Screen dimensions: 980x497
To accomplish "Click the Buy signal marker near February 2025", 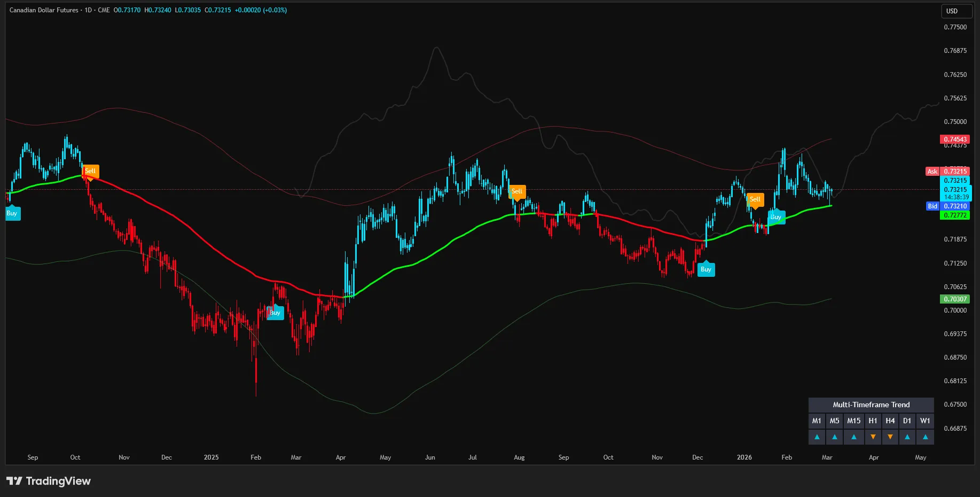I will pyautogui.click(x=275, y=313).
